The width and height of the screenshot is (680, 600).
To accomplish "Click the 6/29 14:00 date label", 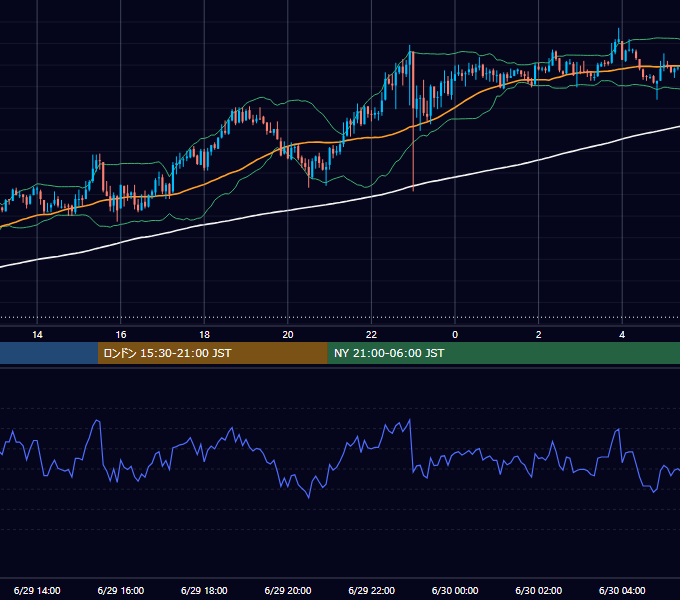I will (37, 590).
